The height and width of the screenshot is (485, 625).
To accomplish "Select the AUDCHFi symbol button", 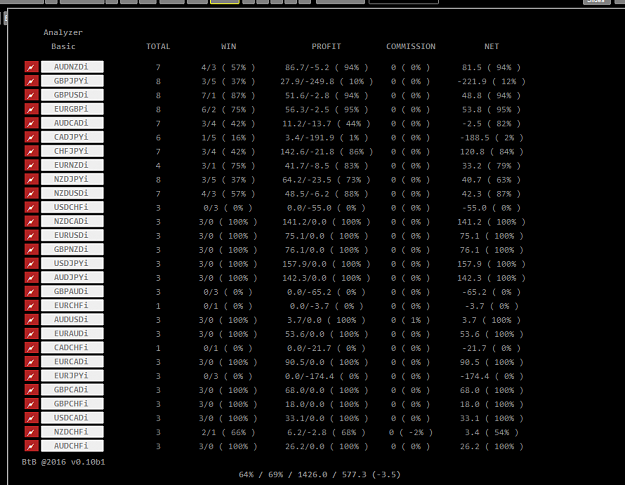I will click(x=72, y=446).
